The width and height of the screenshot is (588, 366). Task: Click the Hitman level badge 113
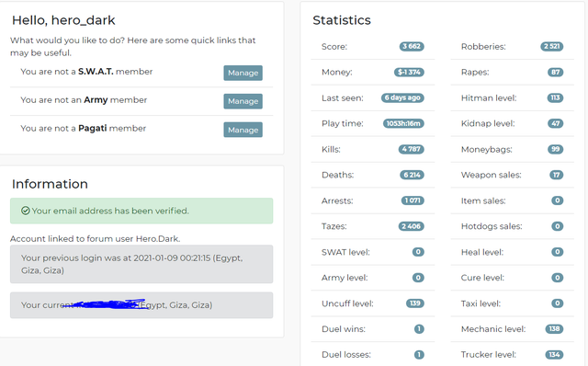[x=555, y=98]
